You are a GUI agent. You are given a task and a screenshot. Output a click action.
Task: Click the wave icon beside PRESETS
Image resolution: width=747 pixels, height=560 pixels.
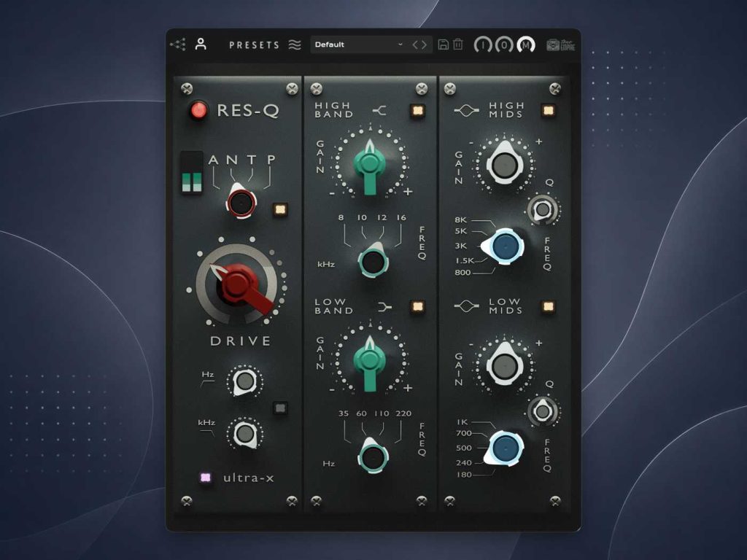(x=295, y=44)
